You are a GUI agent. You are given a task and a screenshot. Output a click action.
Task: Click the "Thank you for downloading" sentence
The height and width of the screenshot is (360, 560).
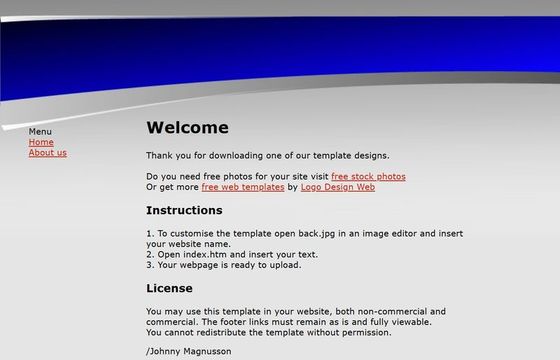[x=268, y=156]
